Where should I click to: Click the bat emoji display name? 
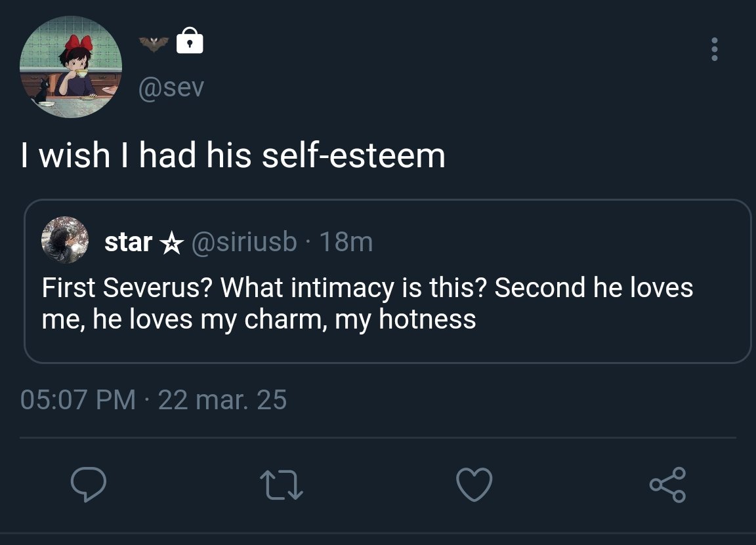coord(154,44)
